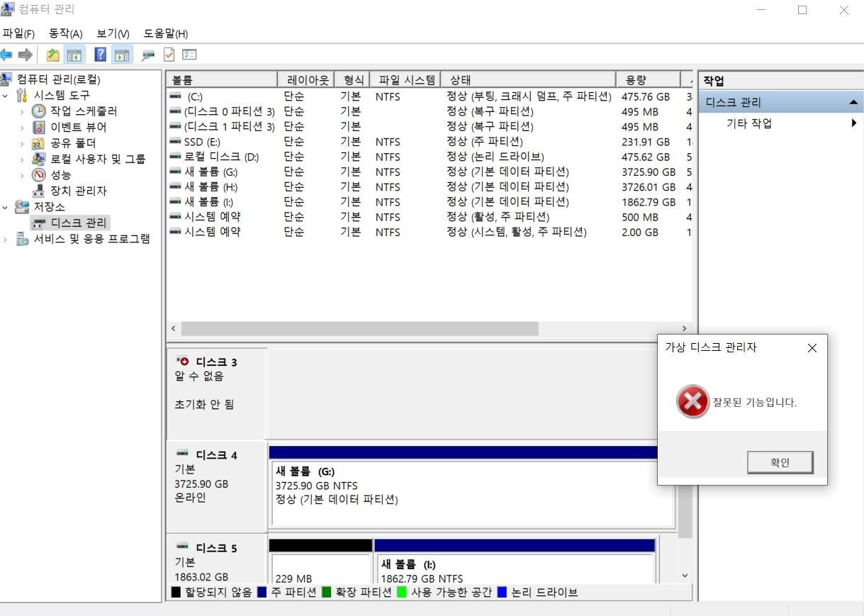
Task: Select the 시스템 예약 500 MB row
Action: tap(429, 217)
